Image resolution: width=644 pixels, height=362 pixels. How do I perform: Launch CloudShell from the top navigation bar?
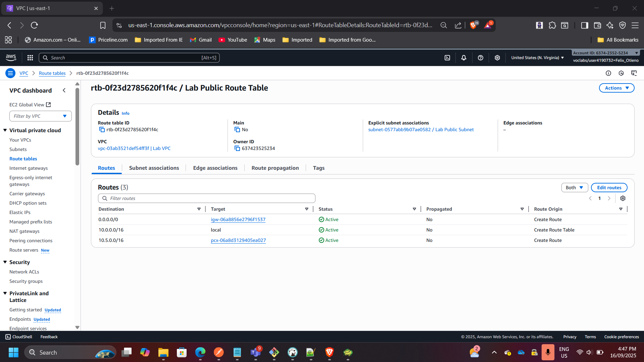(x=447, y=58)
